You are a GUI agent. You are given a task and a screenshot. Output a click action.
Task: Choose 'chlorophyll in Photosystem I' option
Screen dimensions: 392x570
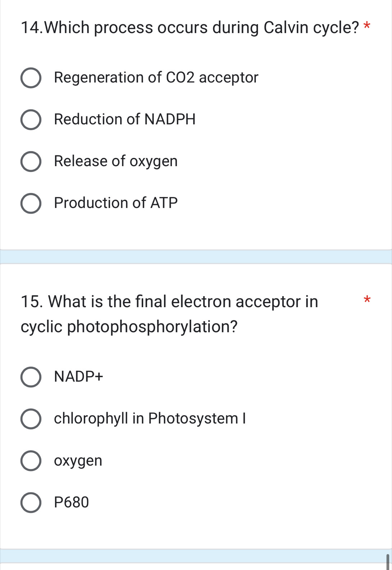tap(30, 419)
